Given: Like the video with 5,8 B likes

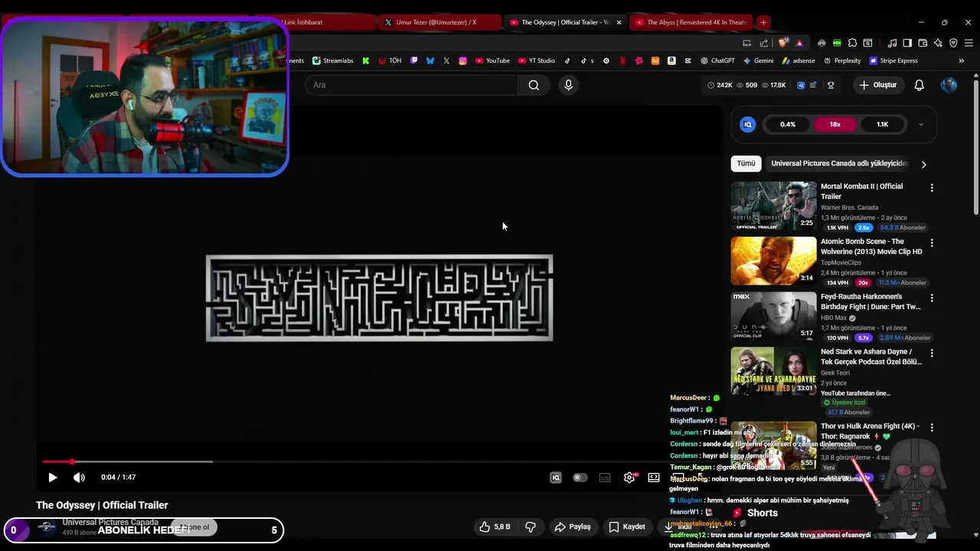Looking at the screenshot, I should pyautogui.click(x=495, y=527).
